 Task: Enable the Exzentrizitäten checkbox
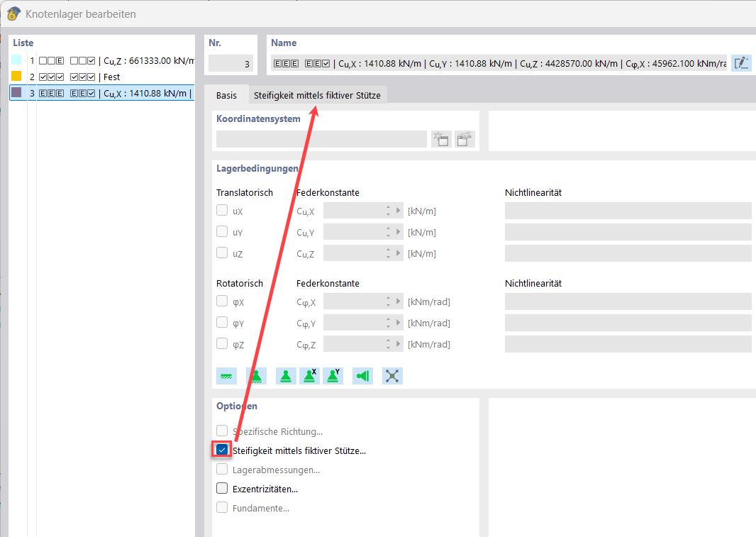pos(222,489)
